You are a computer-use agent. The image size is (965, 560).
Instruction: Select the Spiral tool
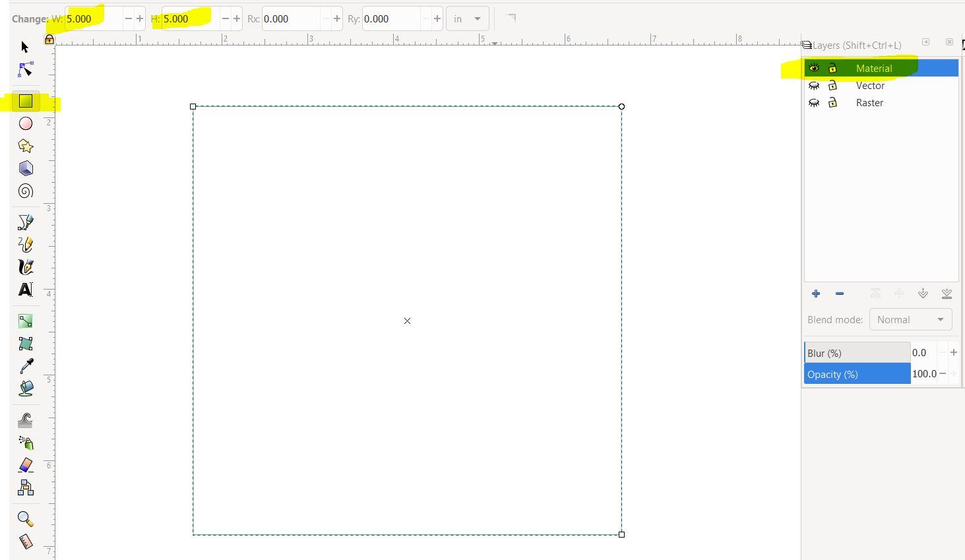coord(25,191)
